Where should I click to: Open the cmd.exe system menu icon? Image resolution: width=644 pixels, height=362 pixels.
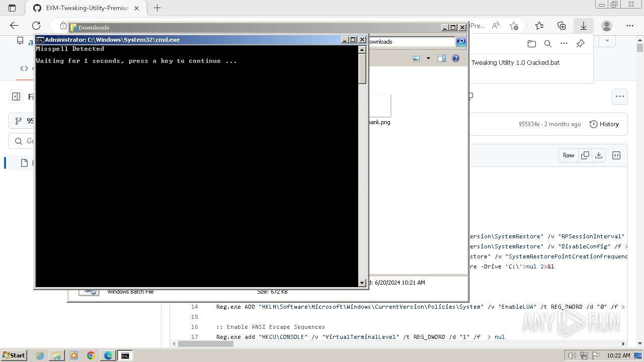(40, 40)
